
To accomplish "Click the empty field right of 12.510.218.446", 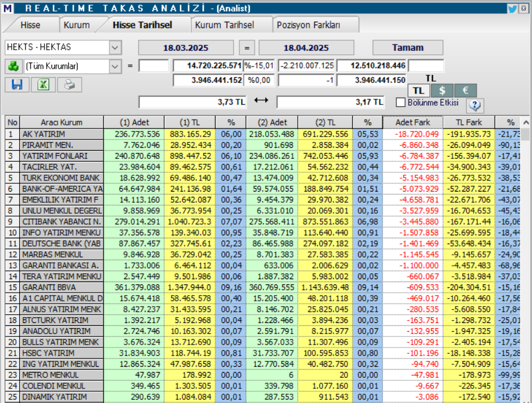I will click(x=426, y=66).
